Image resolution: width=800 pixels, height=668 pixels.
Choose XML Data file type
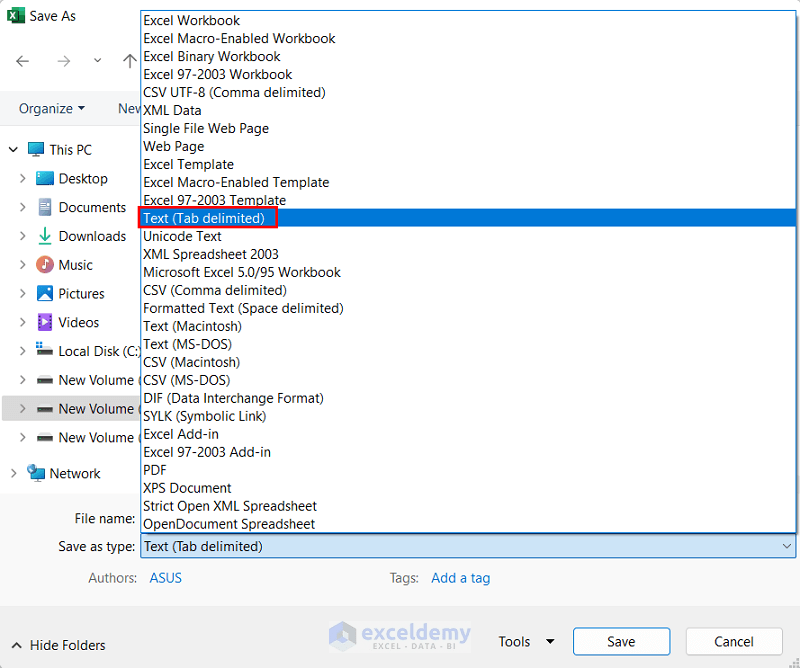[468, 110]
